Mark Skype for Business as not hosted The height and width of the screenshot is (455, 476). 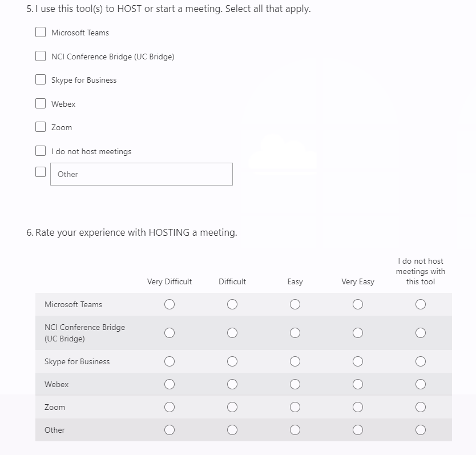[421, 361]
